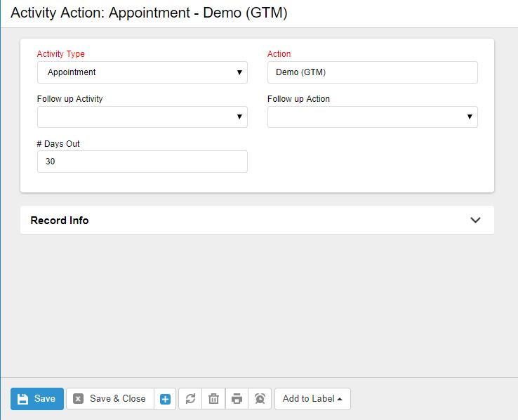This screenshot has width=518, height=420.
Task: Print the record using the printer icon
Action: click(237, 399)
